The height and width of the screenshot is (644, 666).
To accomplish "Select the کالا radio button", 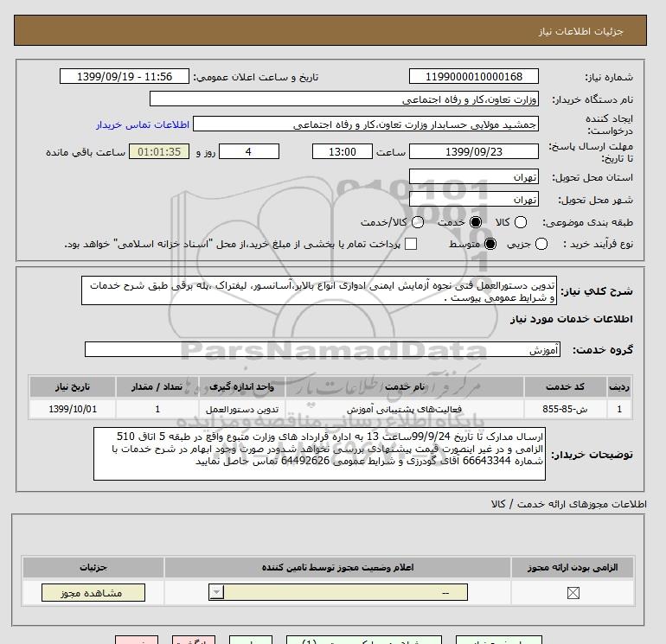I will coord(521,222).
